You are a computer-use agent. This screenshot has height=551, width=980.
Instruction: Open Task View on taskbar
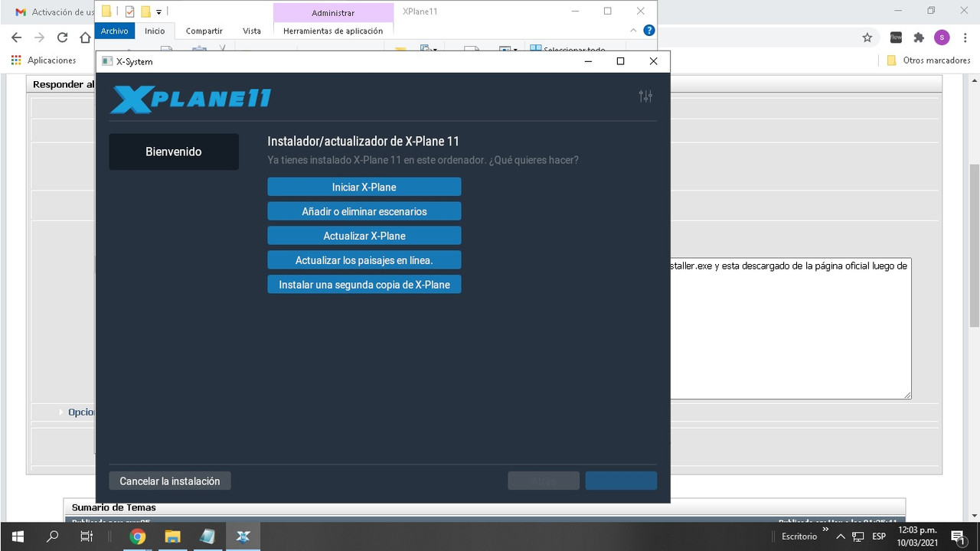tap(87, 536)
